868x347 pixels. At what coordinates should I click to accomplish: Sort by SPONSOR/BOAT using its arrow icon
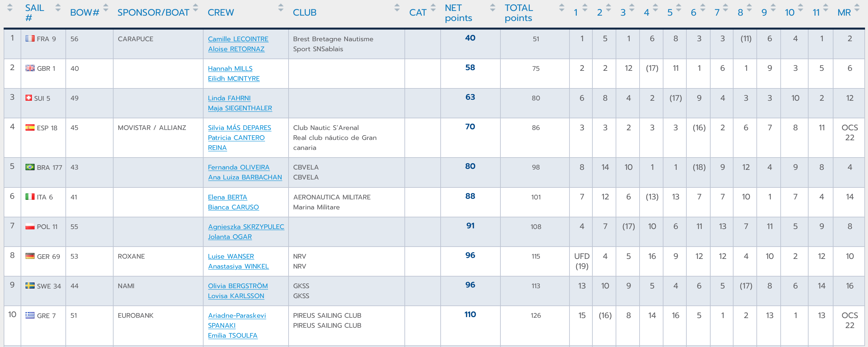tap(196, 8)
